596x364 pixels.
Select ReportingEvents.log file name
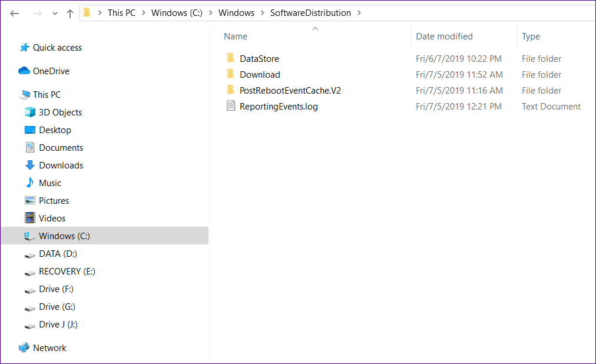(x=279, y=107)
